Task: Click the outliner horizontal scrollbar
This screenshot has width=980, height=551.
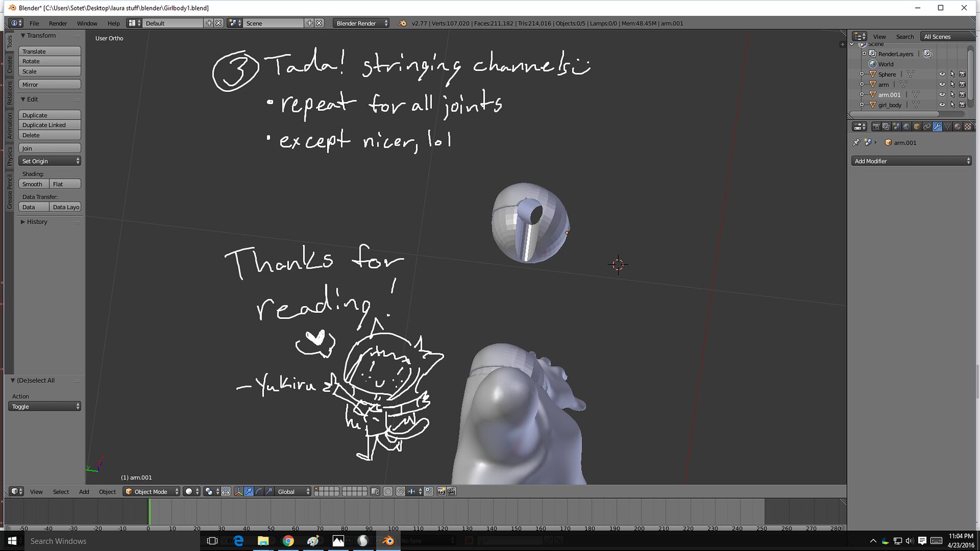Action: click(x=895, y=114)
